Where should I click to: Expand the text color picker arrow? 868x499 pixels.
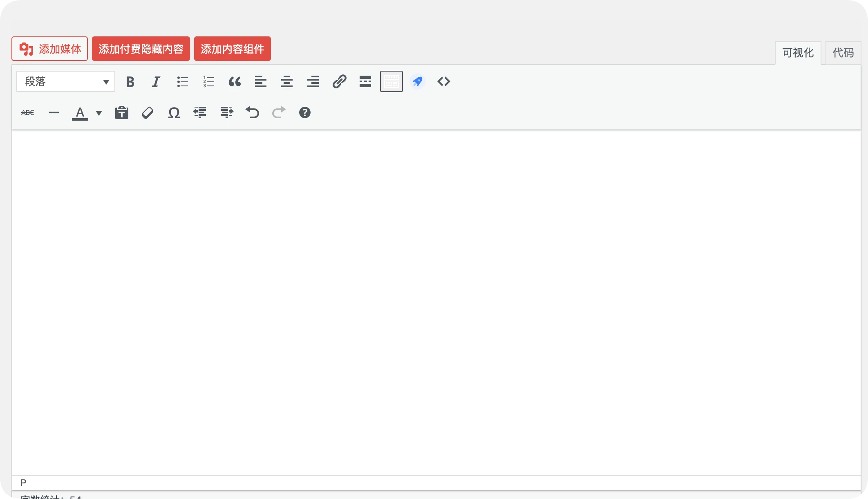pos(99,113)
